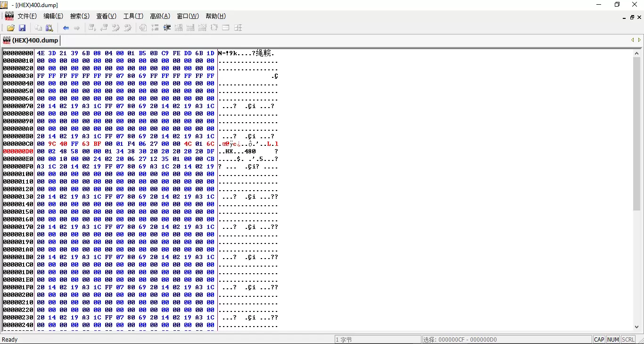Expand the 帮助(H) menu
Screen dimensions: 644x344
pos(215,16)
